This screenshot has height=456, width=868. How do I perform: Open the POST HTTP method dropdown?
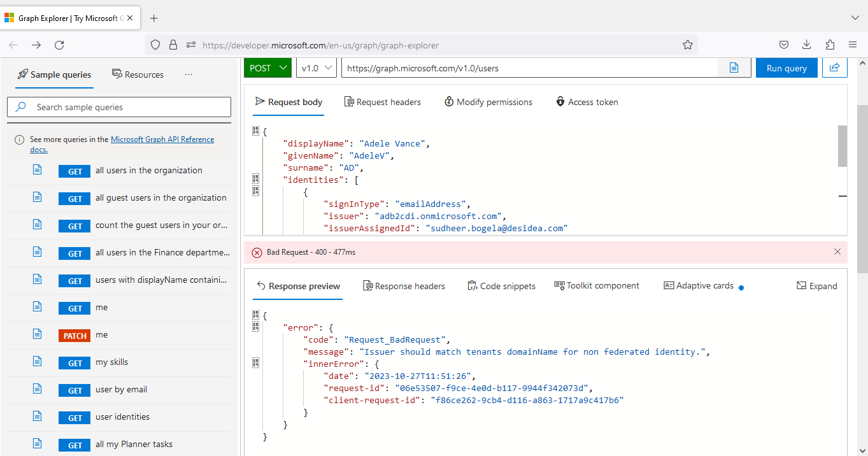pos(267,68)
